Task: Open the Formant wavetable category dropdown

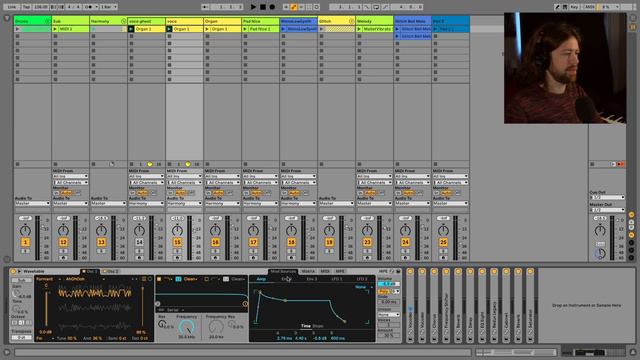Action: (48, 279)
